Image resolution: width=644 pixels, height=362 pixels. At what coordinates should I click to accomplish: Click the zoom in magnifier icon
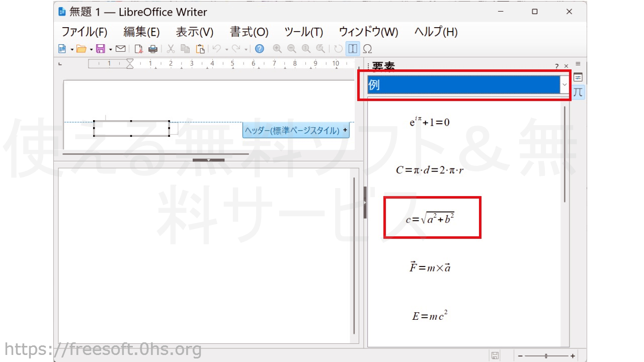tap(277, 49)
